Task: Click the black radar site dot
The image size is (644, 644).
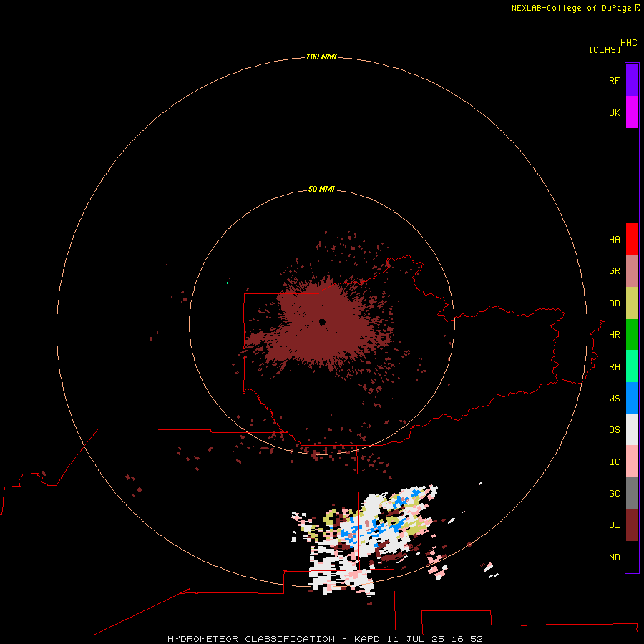Action: click(x=322, y=322)
